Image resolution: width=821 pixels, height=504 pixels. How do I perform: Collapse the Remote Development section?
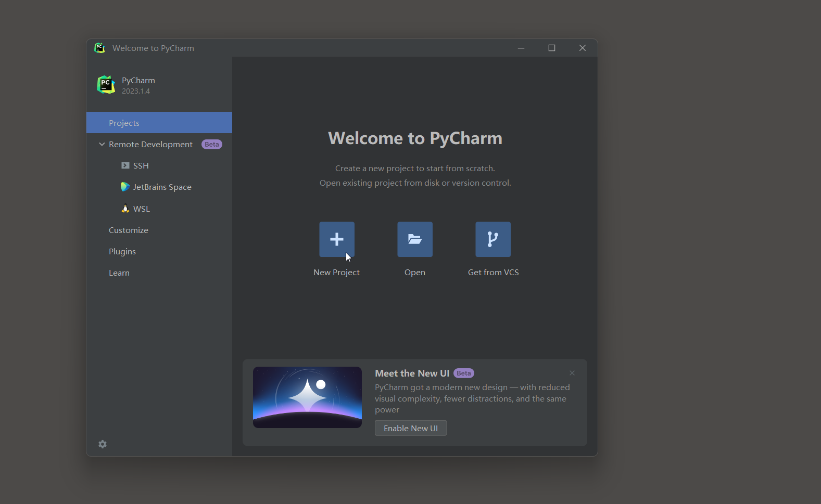tap(102, 144)
